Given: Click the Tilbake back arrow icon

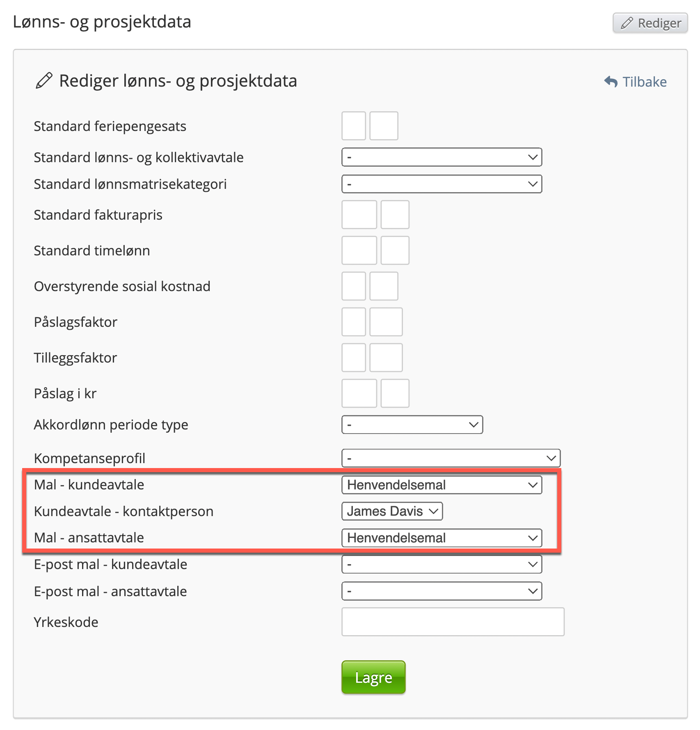Looking at the screenshot, I should click(611, 82).
